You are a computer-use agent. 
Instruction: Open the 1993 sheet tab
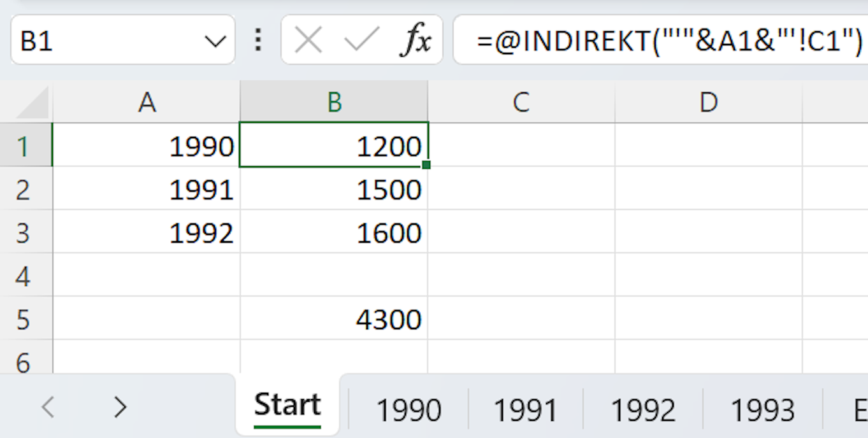762,410
